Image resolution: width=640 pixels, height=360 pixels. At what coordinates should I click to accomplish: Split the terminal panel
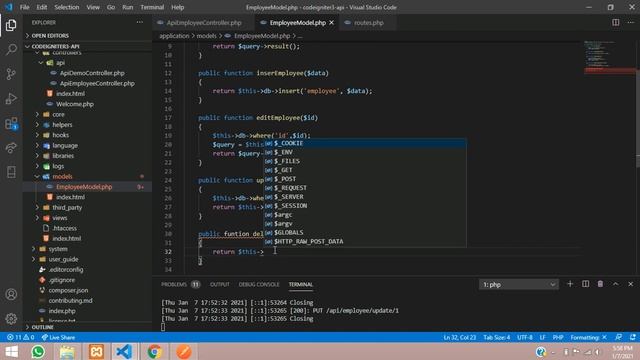pyautogui.click(x=585, y=284)
